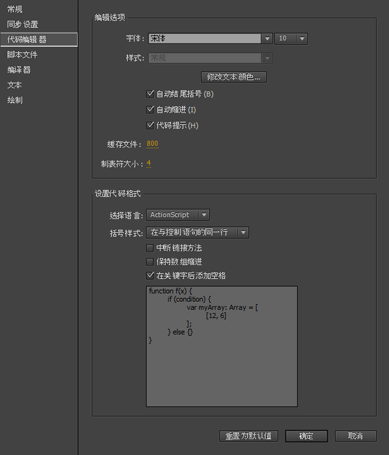Toggle the 在关键字后添加空格 checkbox

tap(150, 276)
